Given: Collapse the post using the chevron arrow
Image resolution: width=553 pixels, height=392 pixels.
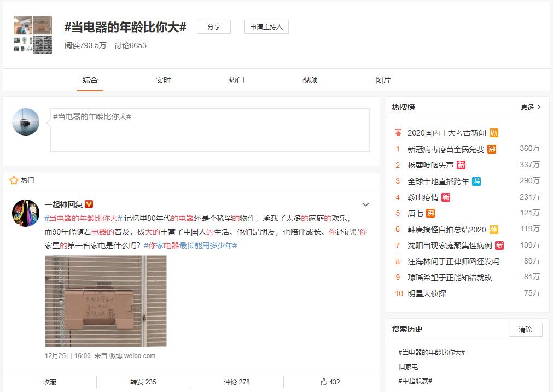Looking at the screenshot, I should 365,204.
